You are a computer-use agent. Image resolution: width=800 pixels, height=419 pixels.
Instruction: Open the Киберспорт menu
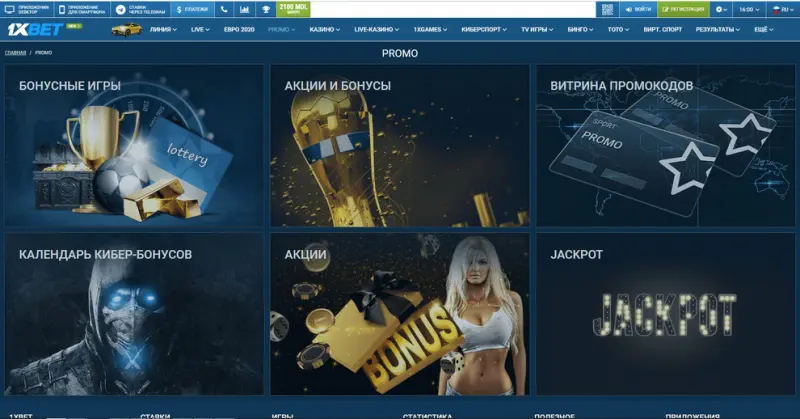[486, 30]
